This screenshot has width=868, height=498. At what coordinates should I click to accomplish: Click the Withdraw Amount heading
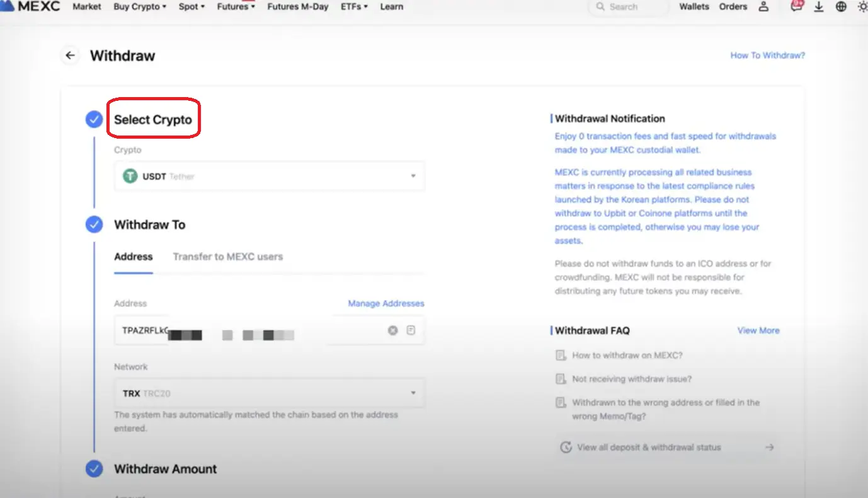(165, 468)
